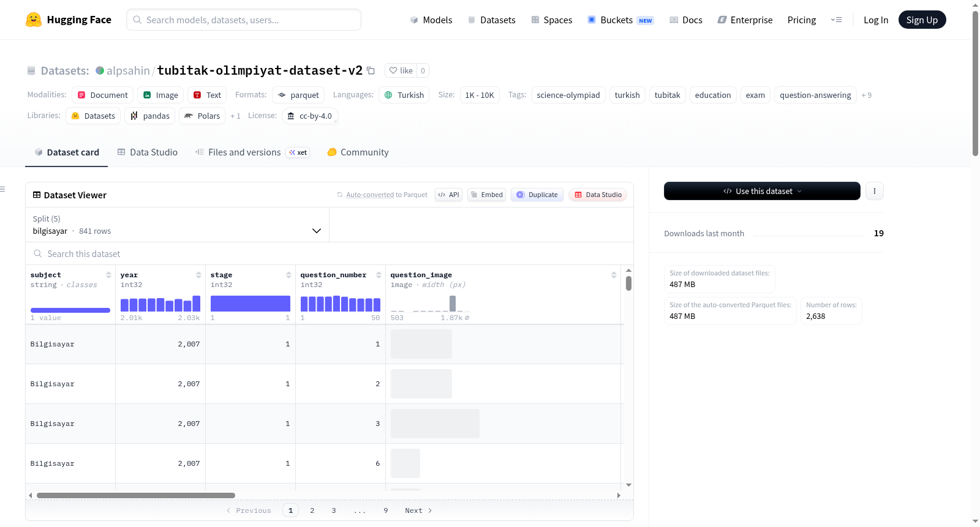Click the table vertical scrollbar thumb
This screenshot has width=980, height=527.
[x=628, y=283]
